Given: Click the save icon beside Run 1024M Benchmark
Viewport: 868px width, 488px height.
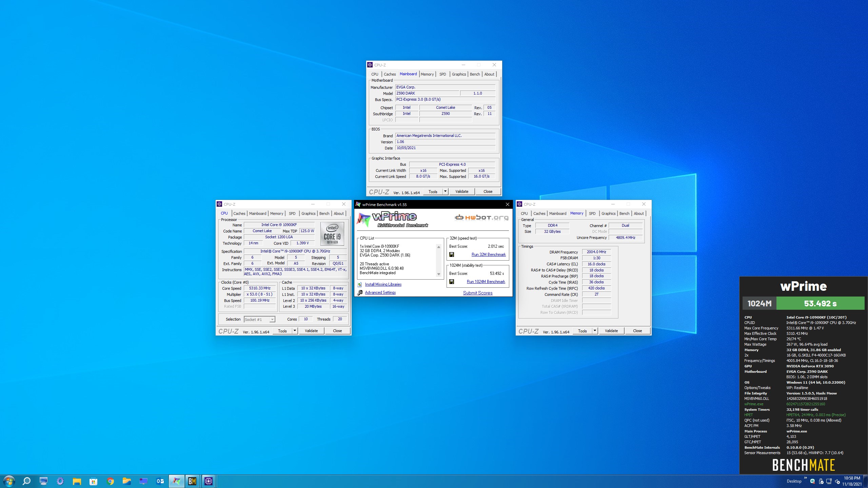Looking at the screenshot, I should (452, 282).
